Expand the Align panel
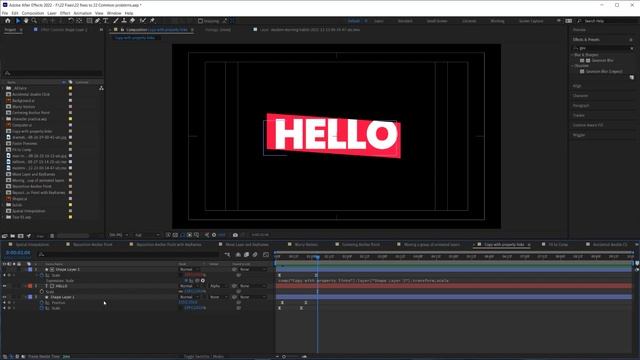This screenshot has width=640, height=360. pyautogui.click(x=577, y=86)
